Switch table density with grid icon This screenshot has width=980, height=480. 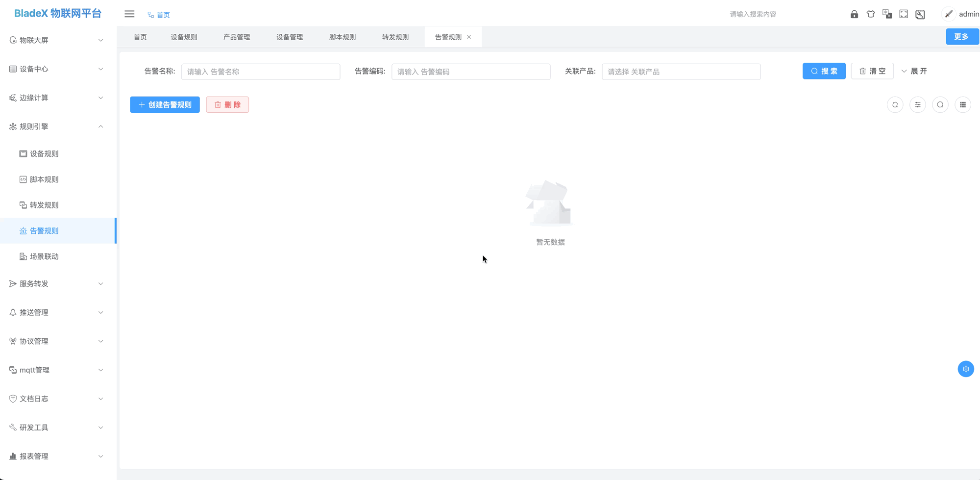[963, 104]
